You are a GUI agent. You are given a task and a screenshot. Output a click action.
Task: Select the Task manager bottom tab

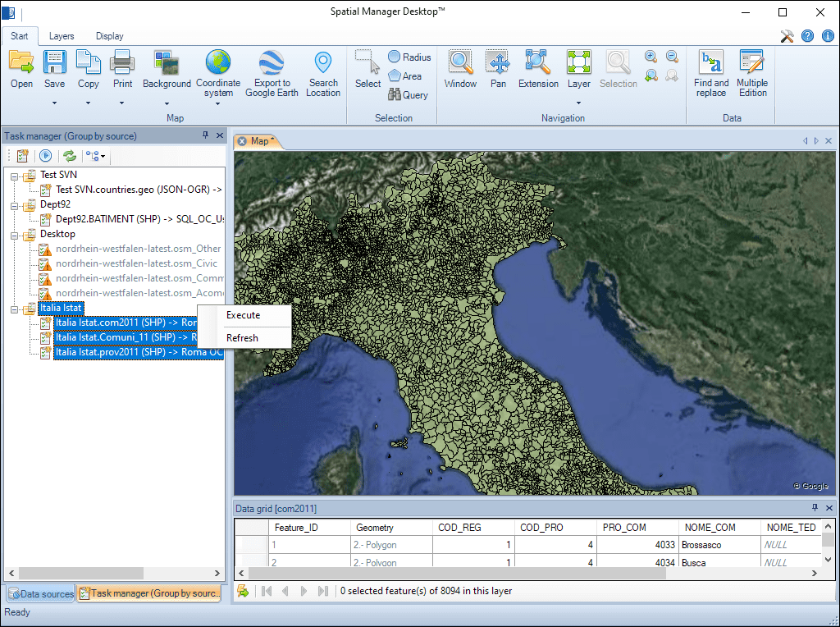coord(149,594)
